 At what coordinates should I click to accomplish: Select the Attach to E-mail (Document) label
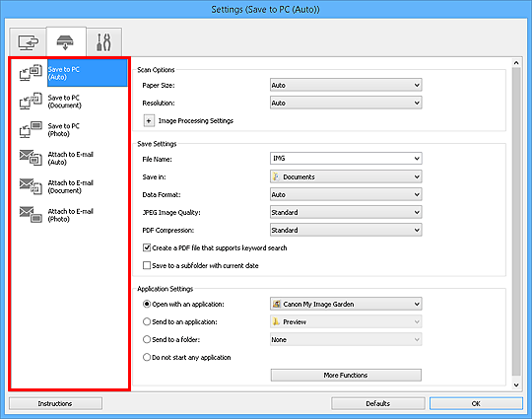coord(70,186)
